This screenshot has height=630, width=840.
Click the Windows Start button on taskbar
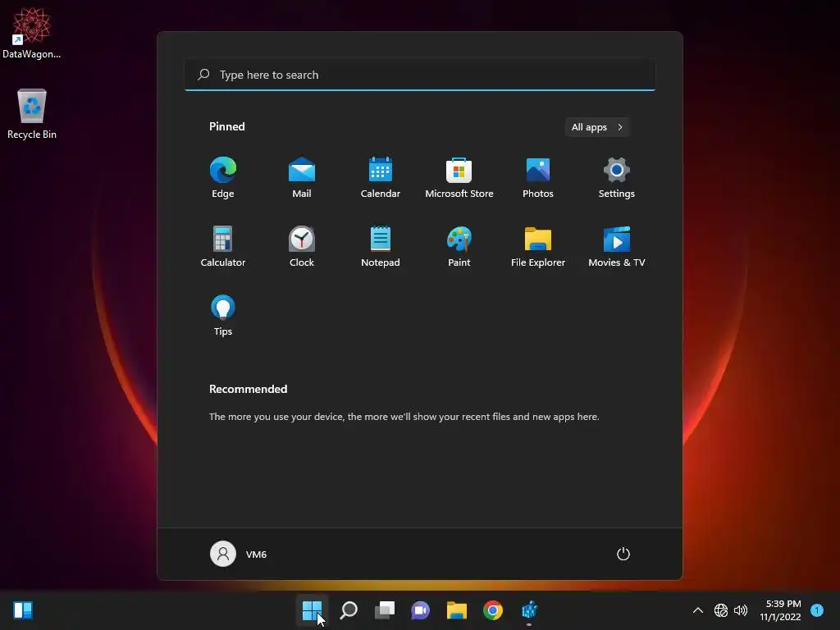(x=312, y=610)
